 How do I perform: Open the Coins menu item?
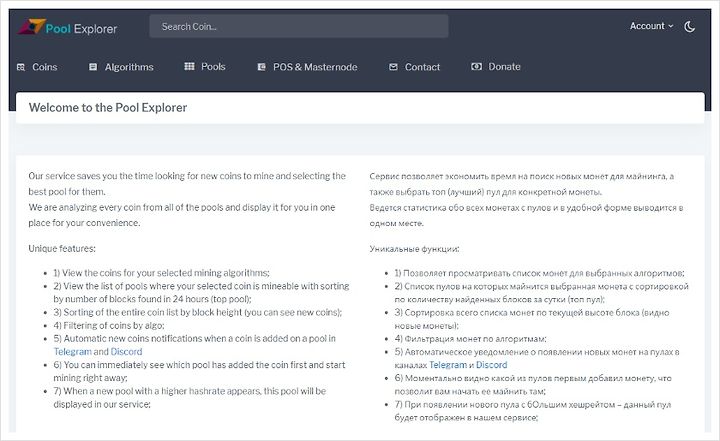[x=45, y=67]
